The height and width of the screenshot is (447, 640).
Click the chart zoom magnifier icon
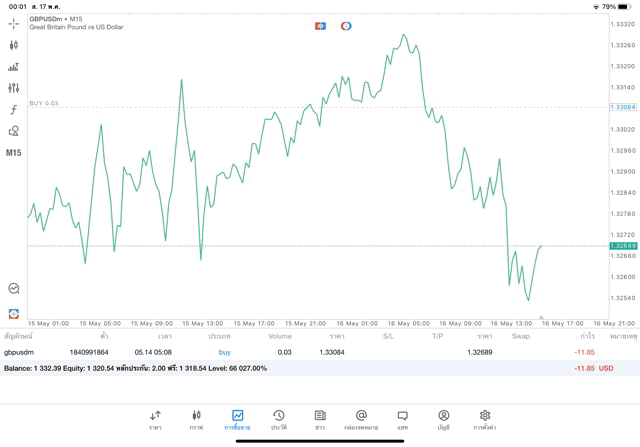click(14, 288)
